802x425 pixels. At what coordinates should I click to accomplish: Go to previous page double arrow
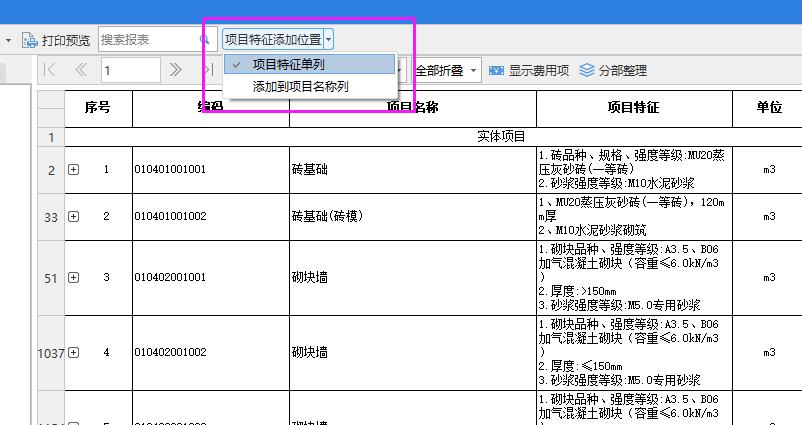(x=80, y=70)
